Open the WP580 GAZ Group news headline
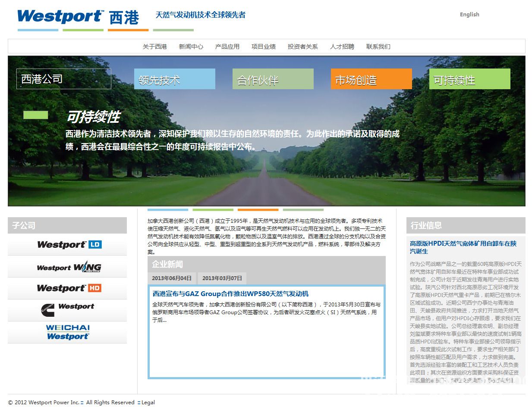This screenshot has width=532, height=412. [x=230, y=293]
